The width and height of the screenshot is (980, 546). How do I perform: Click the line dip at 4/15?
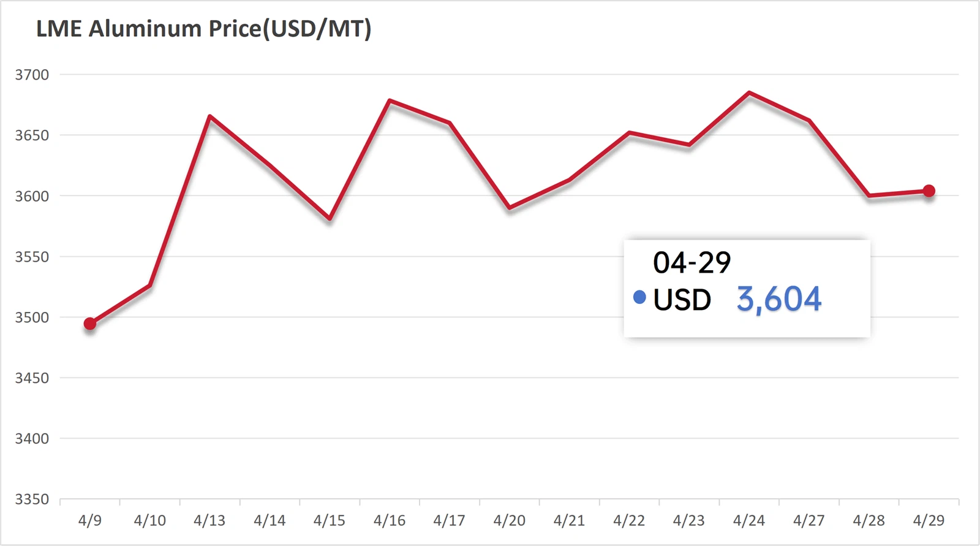[330, 218]
